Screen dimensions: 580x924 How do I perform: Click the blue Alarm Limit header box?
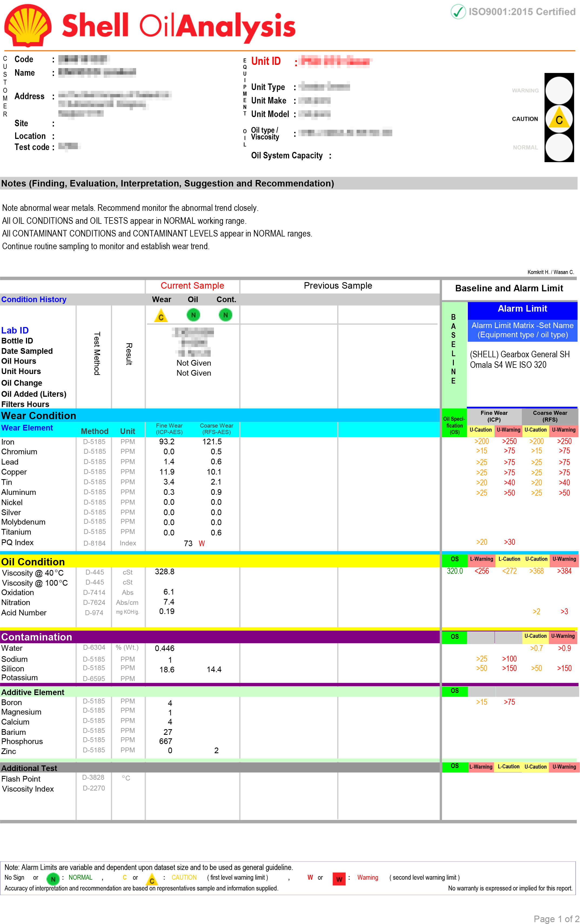click(522, 311)
